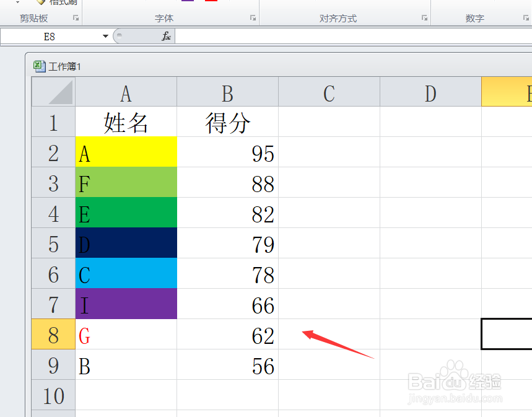This screenshot has height=417, width=532.
Task: Select row 3 header
Action: pos(53,182)
